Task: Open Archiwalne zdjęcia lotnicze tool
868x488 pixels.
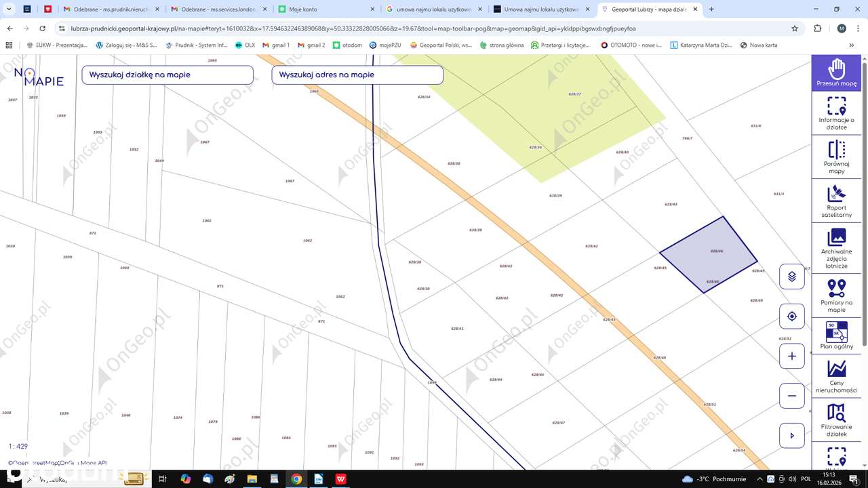Action: tap(836, 248)
